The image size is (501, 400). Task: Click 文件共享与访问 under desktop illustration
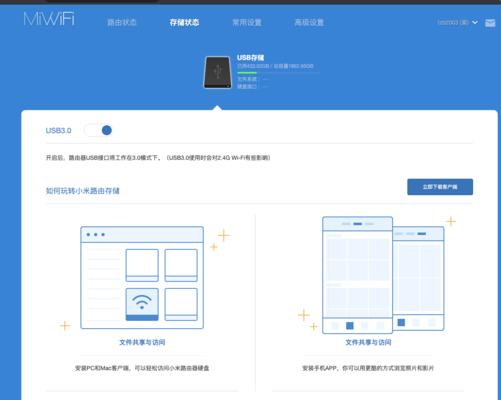[x=142, y=342]
